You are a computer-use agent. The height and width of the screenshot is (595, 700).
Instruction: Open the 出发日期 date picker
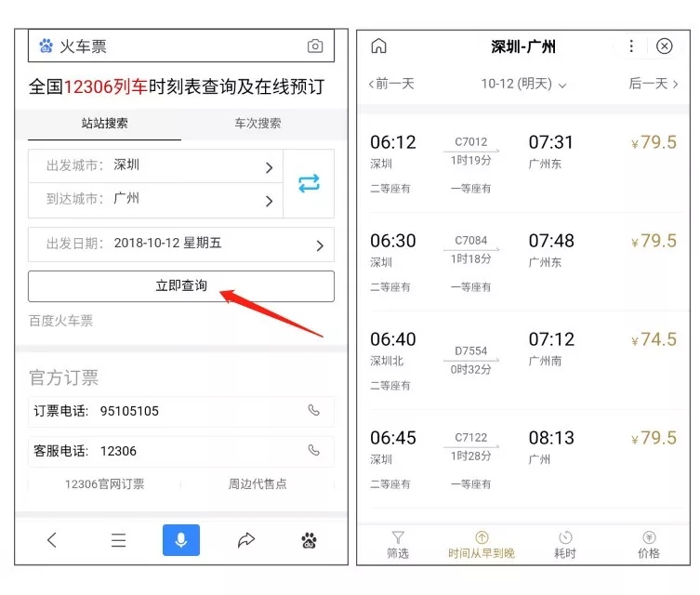click(181, 244)
